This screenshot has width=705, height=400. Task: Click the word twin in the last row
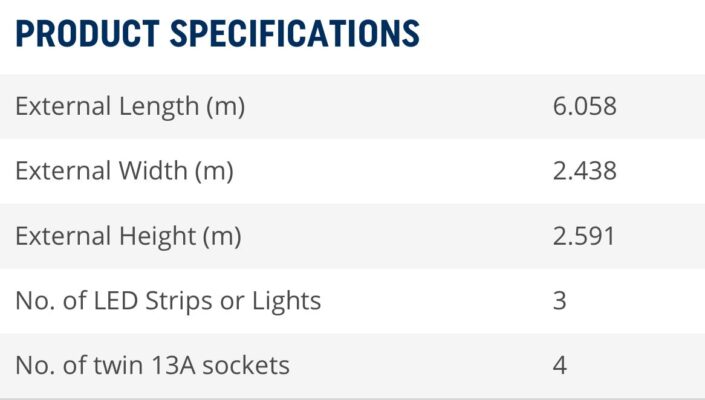(x=112, y=365)
